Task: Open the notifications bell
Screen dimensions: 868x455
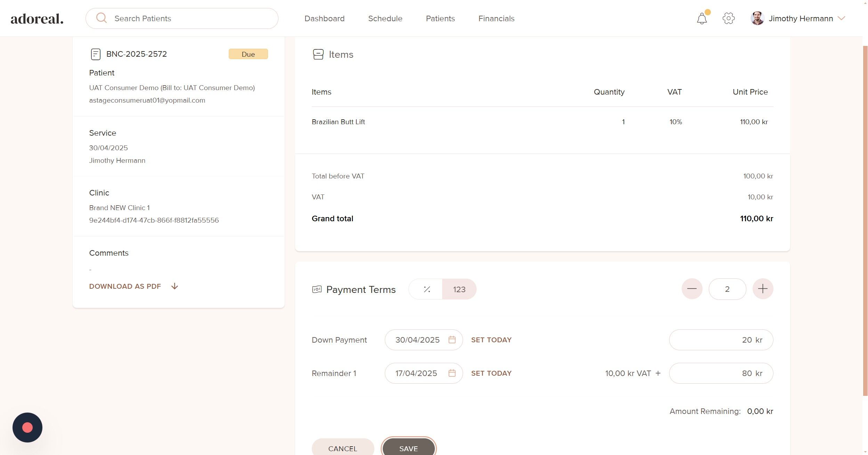Action: (x=701, y=18)
